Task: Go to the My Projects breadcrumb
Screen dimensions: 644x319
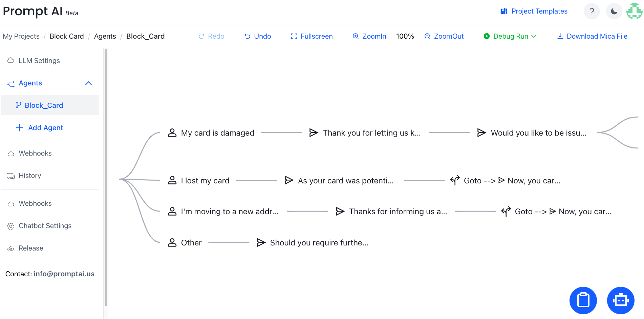Action: point(21,36)
